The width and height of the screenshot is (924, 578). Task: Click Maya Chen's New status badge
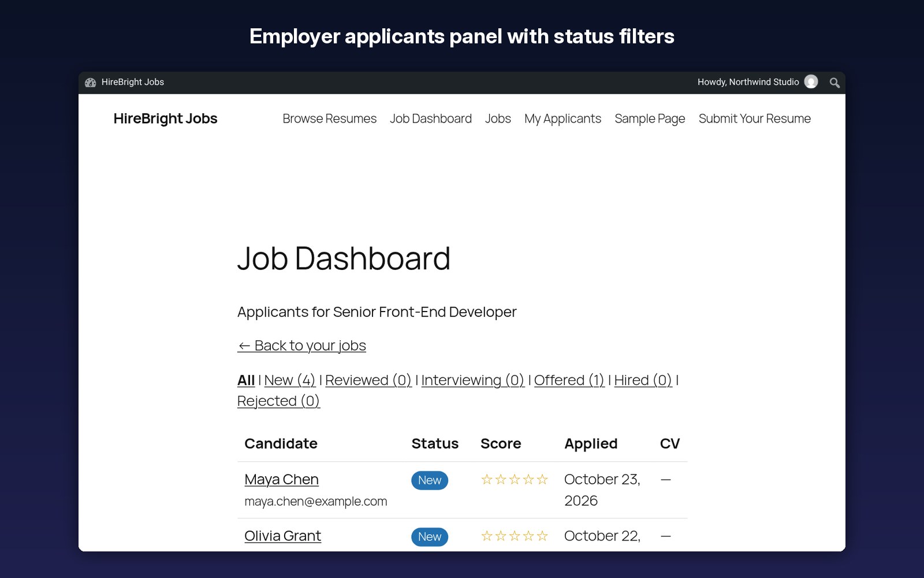pyautogui.click(x=430, y=480)
